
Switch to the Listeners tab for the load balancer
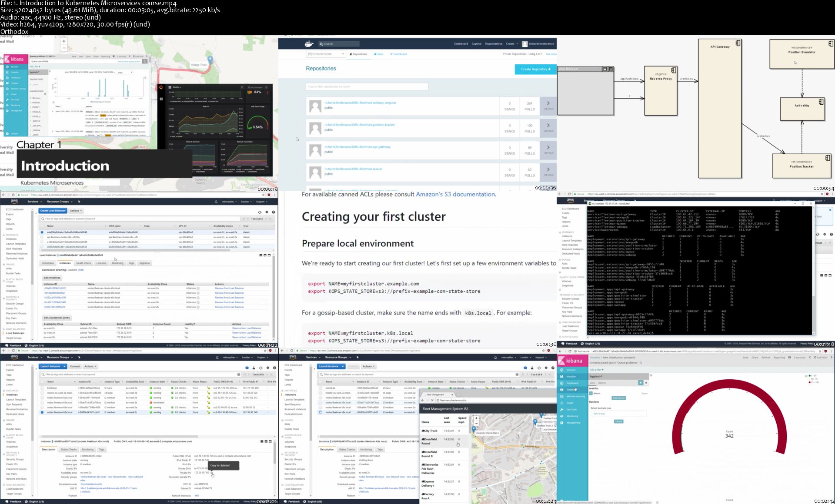click(x=101, y=263)
